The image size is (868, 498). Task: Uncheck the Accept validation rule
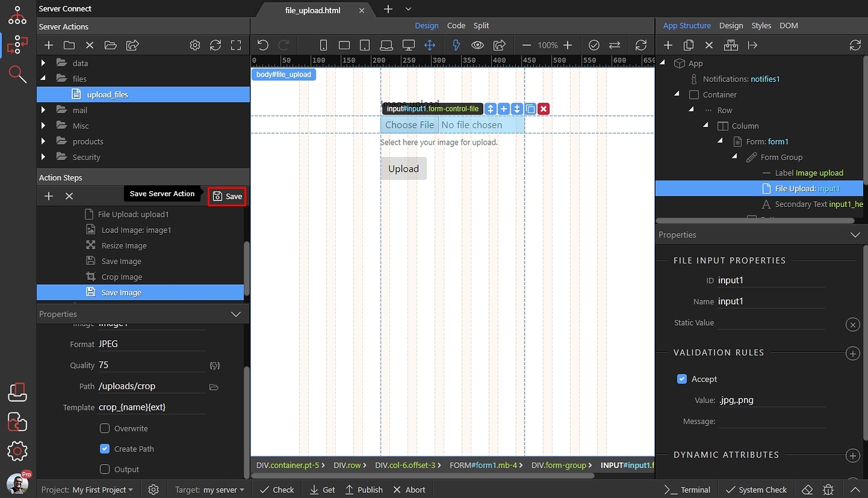(x=682, y=379)
